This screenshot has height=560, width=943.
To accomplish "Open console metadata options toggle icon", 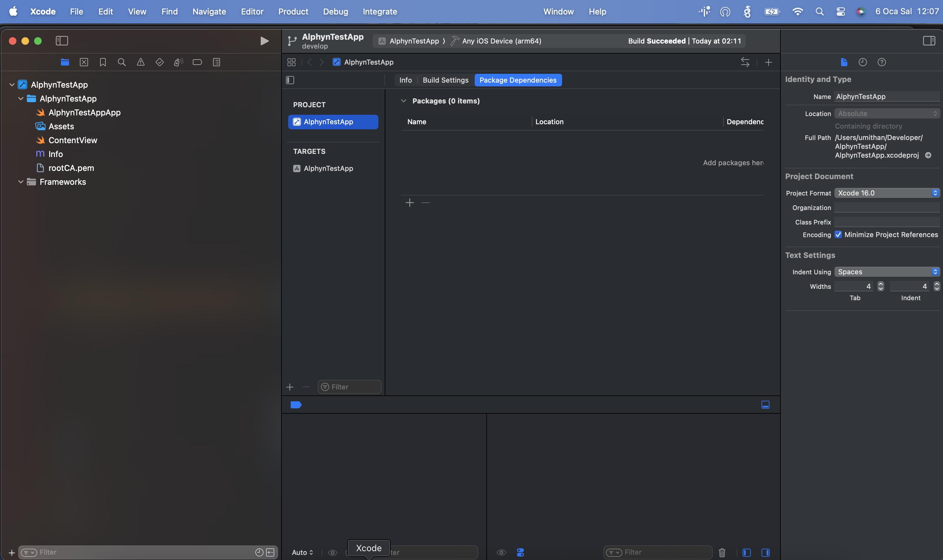I will 520,552.
